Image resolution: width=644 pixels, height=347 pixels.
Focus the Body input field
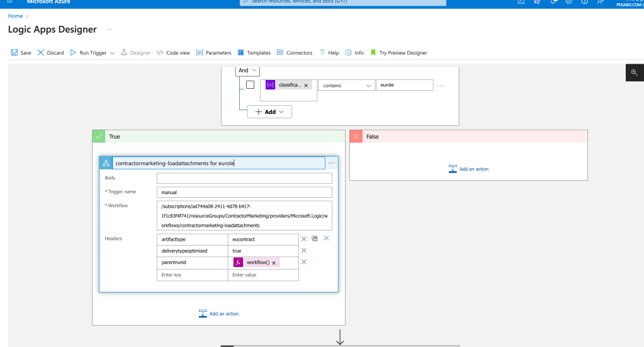[x=244, y=178]
